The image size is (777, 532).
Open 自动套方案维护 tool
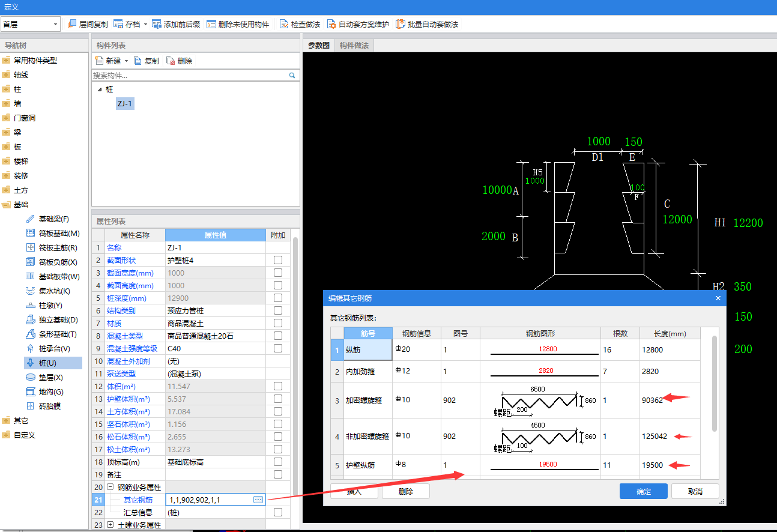331,25
